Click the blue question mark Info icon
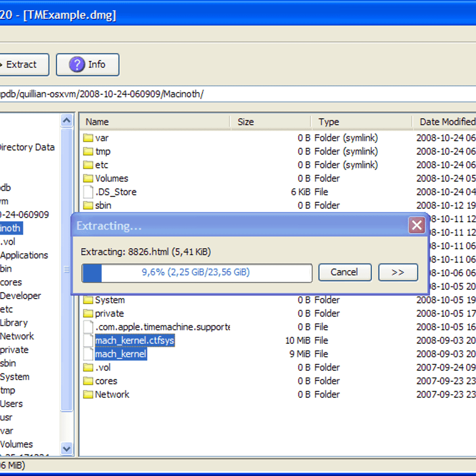476x476 pixels. (x=77, y=64)
